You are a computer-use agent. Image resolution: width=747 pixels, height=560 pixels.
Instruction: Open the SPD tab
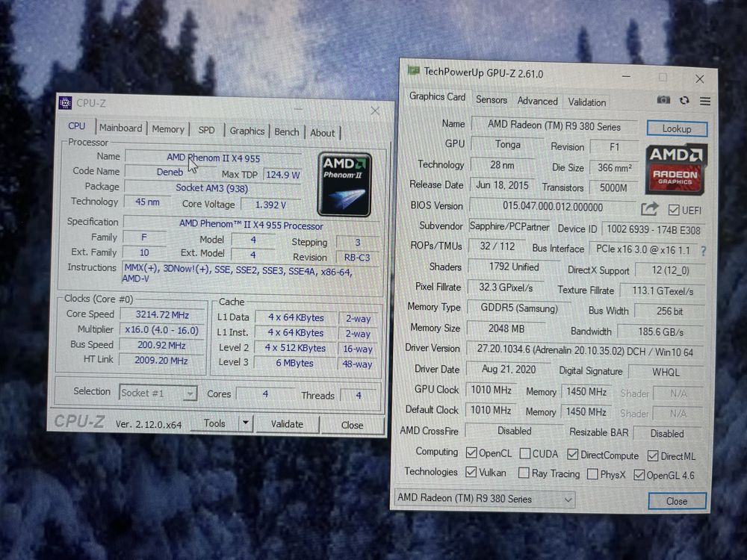(x=206, y=130)
